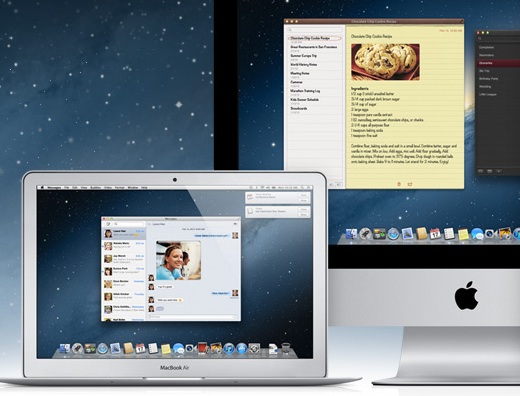This screenshot has width=520, height=396.
Task: Share the cookie recipe note
Action: coord(410,184)
